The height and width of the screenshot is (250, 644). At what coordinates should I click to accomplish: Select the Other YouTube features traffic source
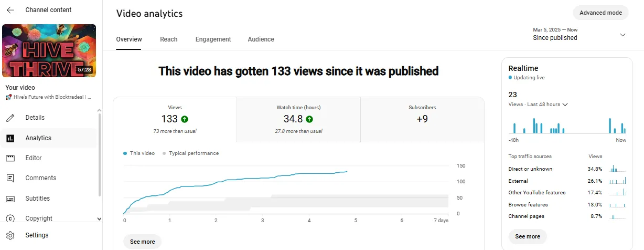click(x=567, y=193)
